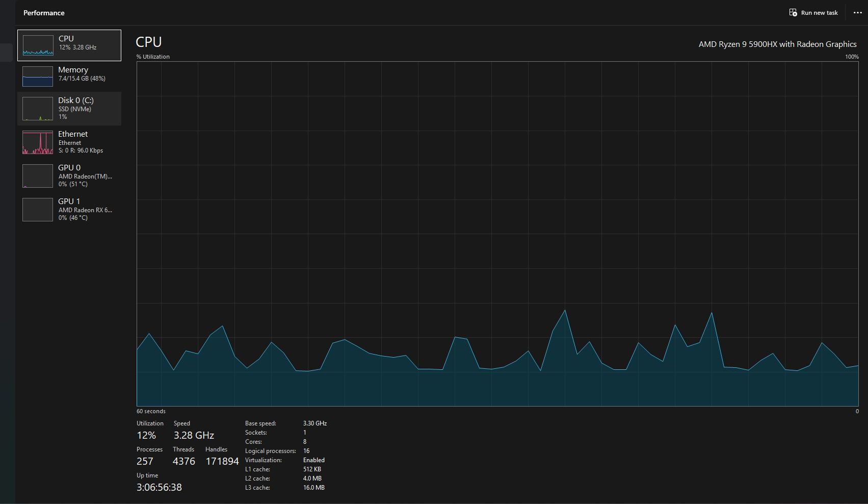Click the Run new task icon

(x=793, y=12)
